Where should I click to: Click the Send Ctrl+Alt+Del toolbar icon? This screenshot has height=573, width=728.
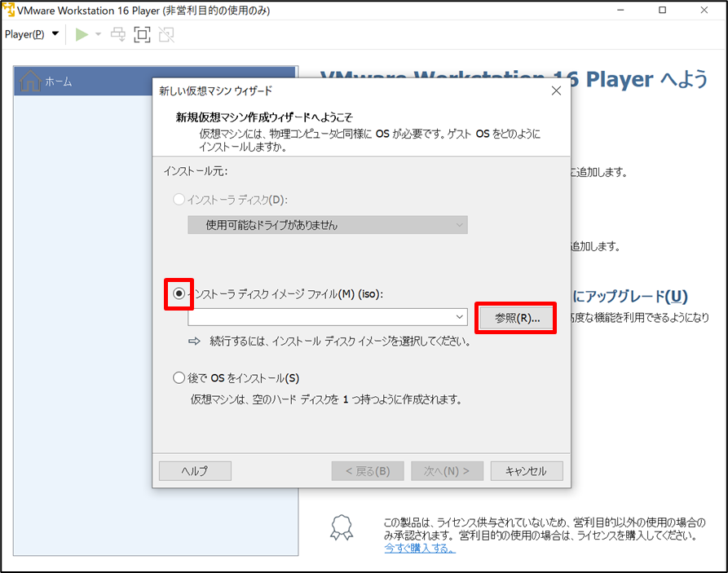[118, 34]
